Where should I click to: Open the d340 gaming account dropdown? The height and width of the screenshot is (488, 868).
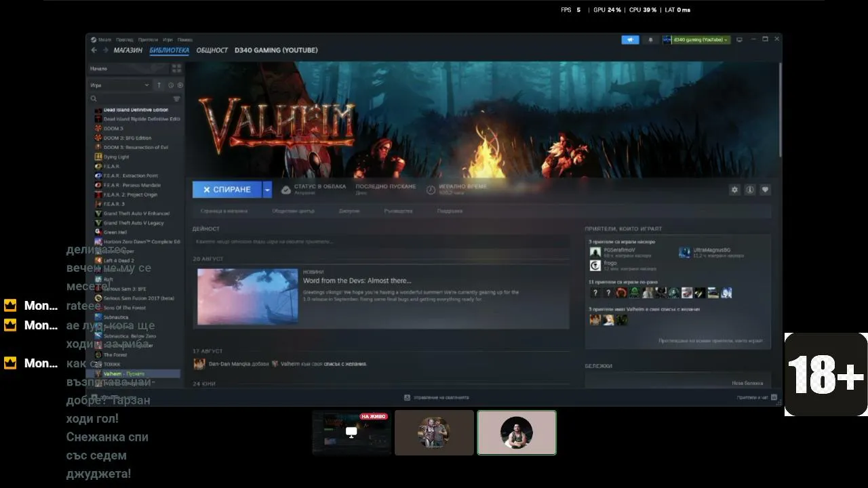(x=696, y=40)
